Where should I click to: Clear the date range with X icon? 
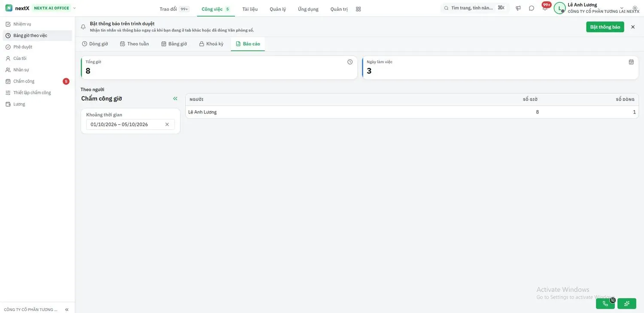[x=167, y=124]
